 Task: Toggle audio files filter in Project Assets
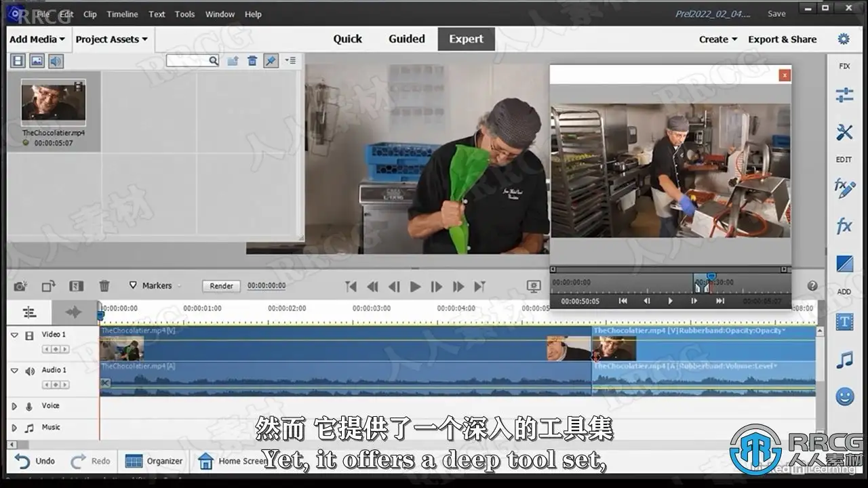tap(56, 61)
